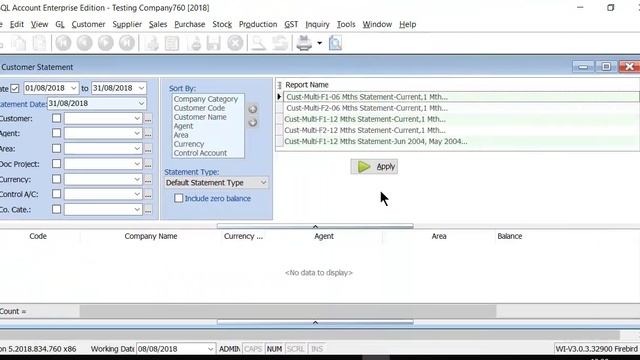Collapse the filter panel splitter arrow
Image resolution: width=640 pixels, height=360 pixels.
click(315, 226)
